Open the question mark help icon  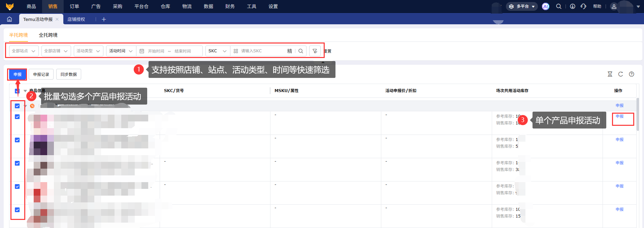[x=632, y=74]
